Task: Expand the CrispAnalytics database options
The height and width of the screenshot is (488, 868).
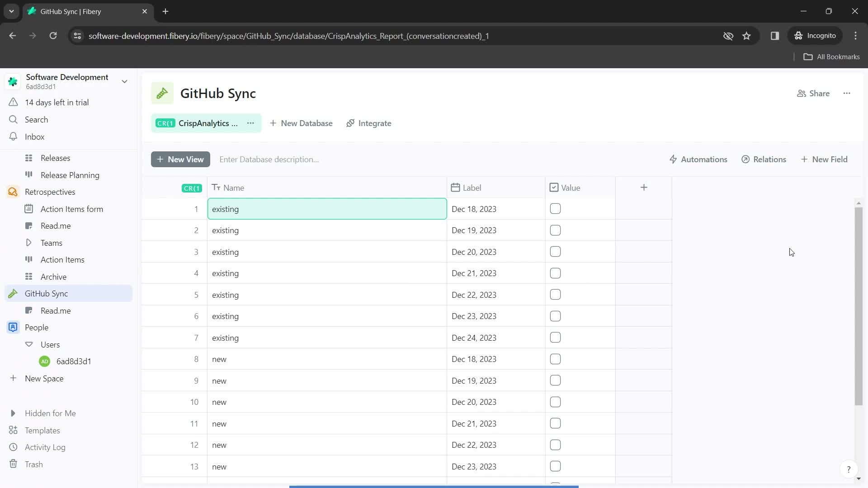Action: (x=250, y=123)
